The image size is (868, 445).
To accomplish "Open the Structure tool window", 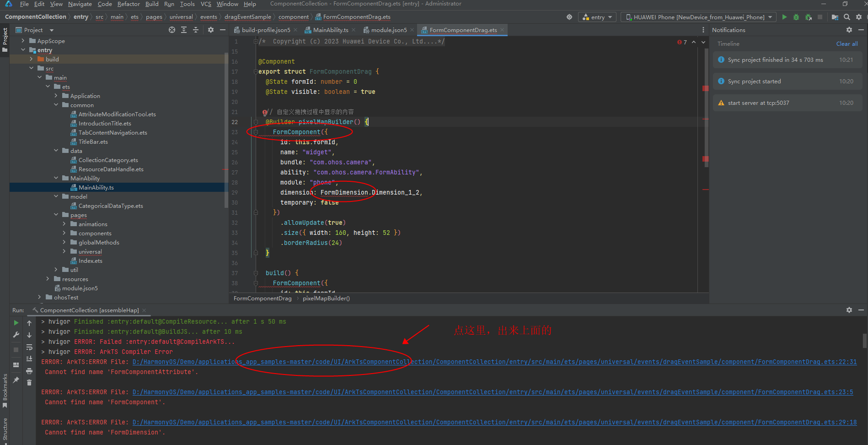I will [x=5, y=430].
